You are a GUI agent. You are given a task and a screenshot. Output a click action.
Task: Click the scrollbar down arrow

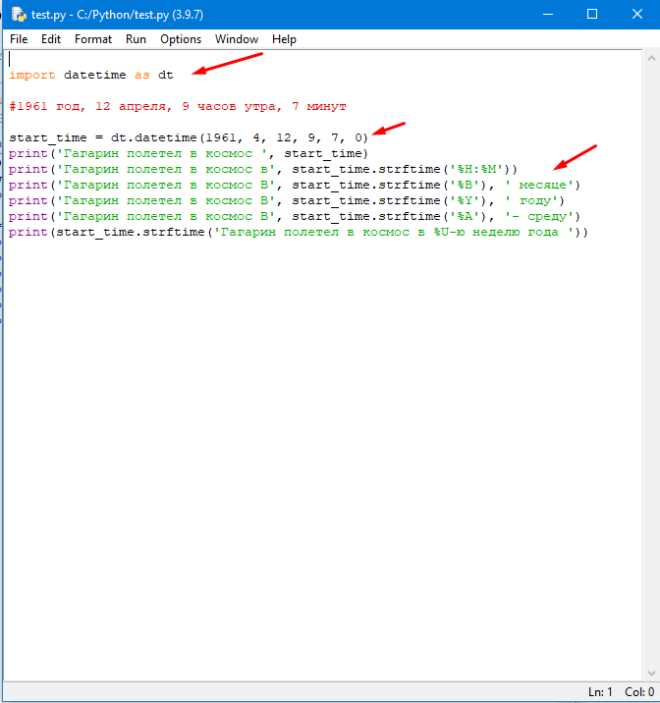coord(651,673)
